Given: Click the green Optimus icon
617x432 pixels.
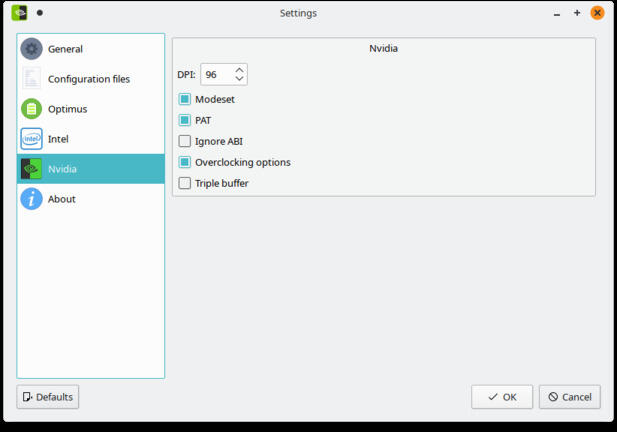Looking at the screenshot, I should pos(31,109).
